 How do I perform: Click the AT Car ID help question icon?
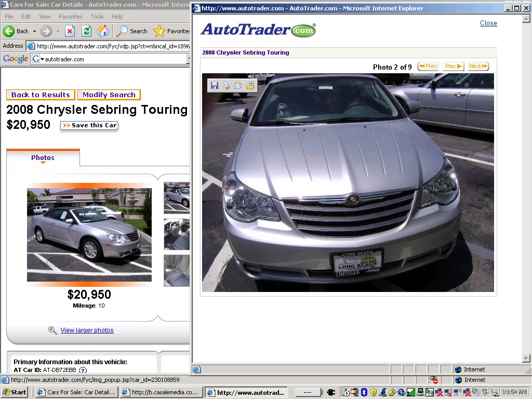[83, 370]
